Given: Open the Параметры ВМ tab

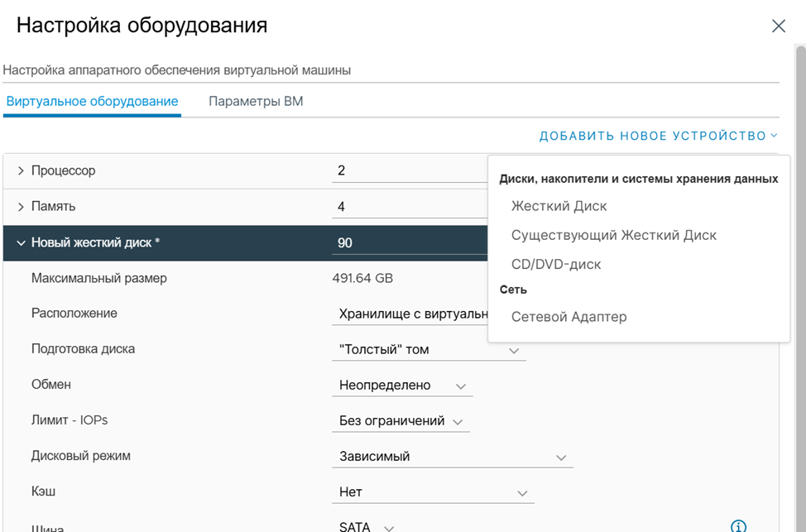Looking at the screenshot, I should click(256, 101).
